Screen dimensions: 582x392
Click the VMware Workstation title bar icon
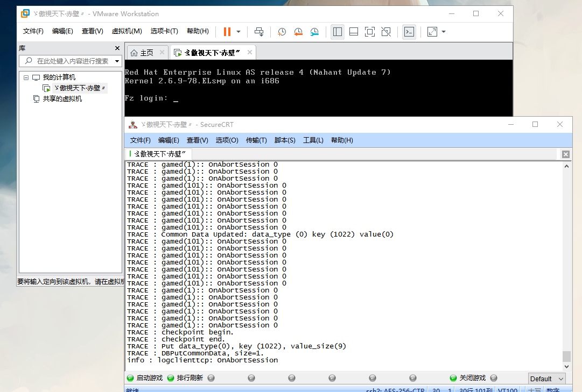coord(25,14)
